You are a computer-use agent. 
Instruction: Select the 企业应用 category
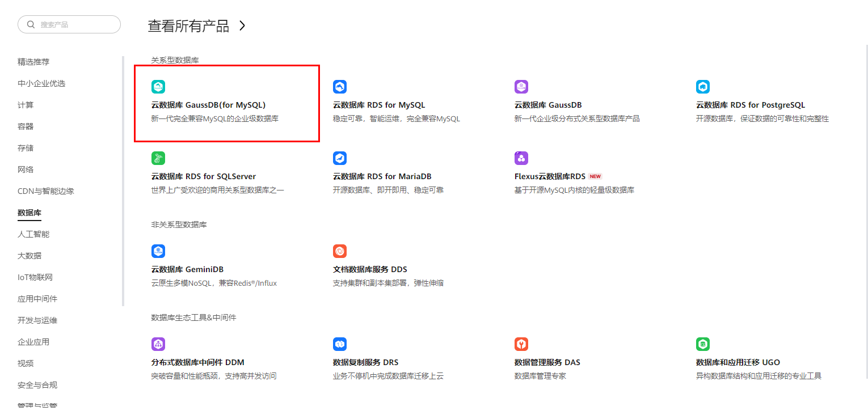point(33,342)
